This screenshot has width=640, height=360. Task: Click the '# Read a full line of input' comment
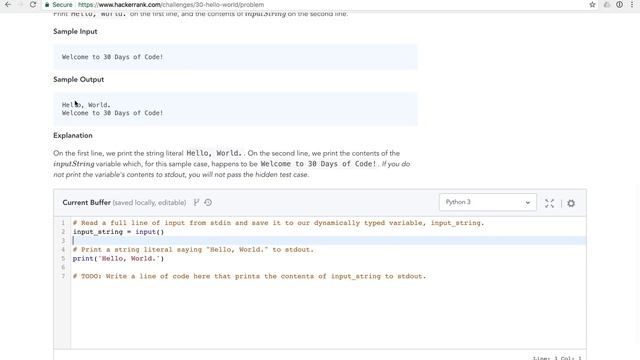[278, 223]
